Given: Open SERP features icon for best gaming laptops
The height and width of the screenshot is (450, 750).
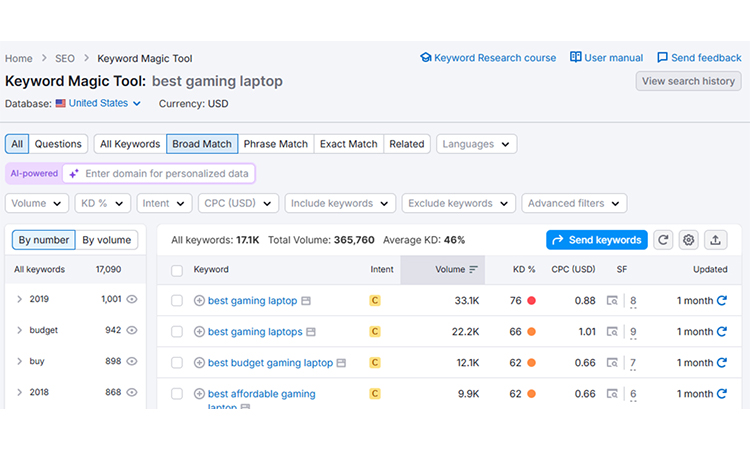Looking at the screenshot, I should (611, 332).
